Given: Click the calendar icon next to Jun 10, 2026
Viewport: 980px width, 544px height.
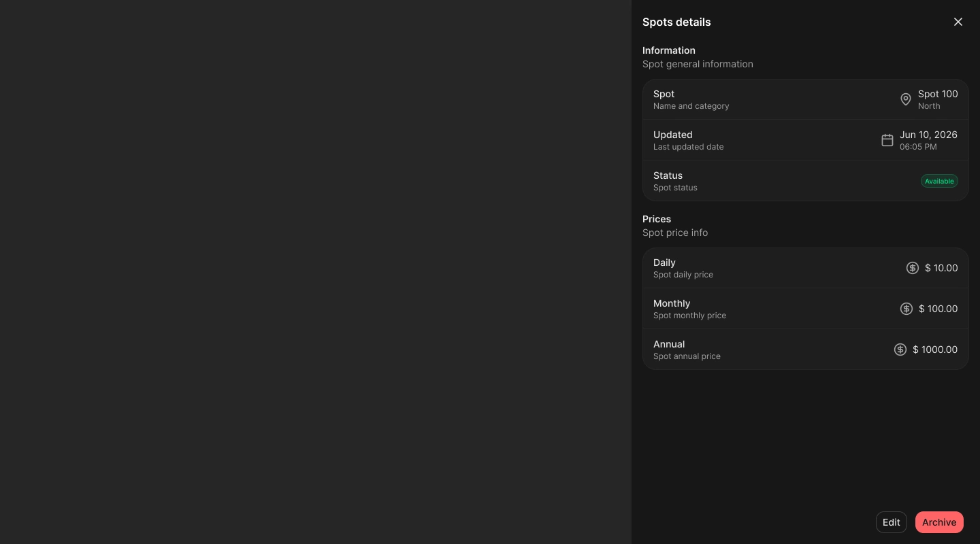Looking at the screenshot, I should pos(887,140).
